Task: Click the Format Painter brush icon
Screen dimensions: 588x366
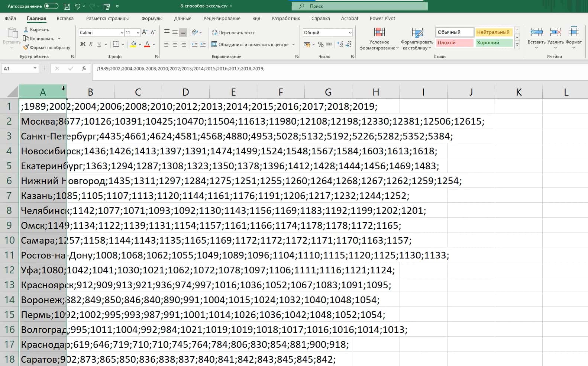Action: pos(26,48)
